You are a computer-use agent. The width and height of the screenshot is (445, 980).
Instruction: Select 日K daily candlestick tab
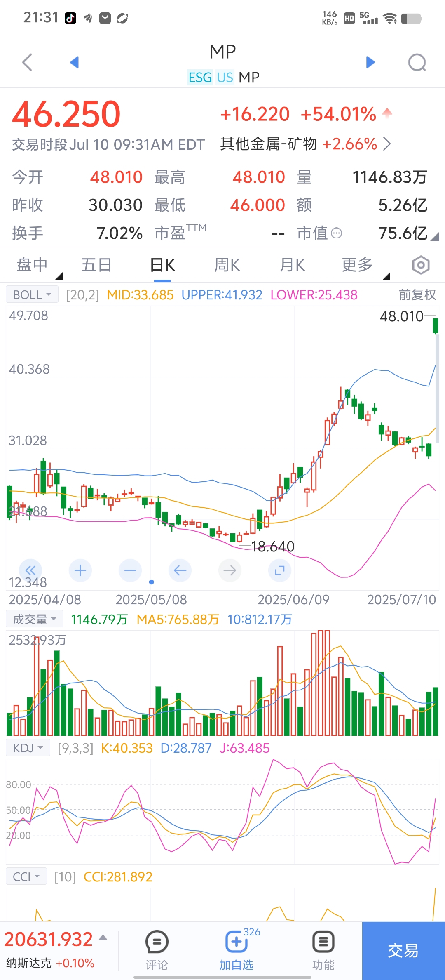click(162, 265)
